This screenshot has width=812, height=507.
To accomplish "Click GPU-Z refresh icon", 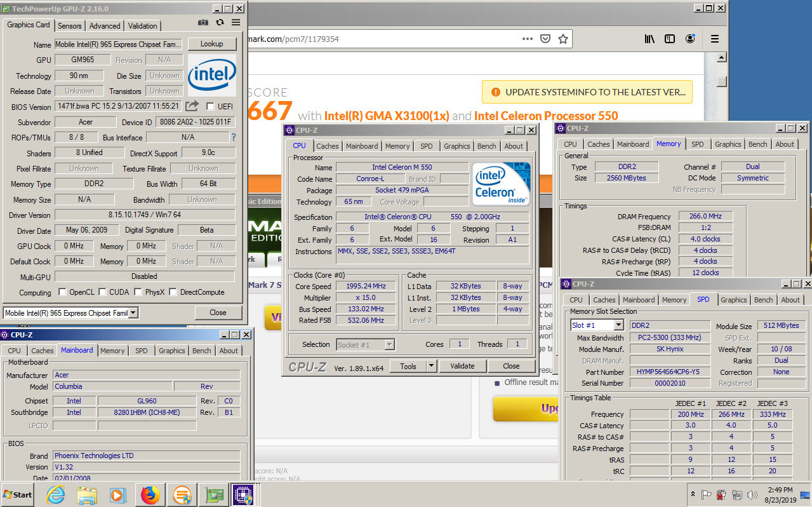I will pyautogui.click(x=220, y=22).
